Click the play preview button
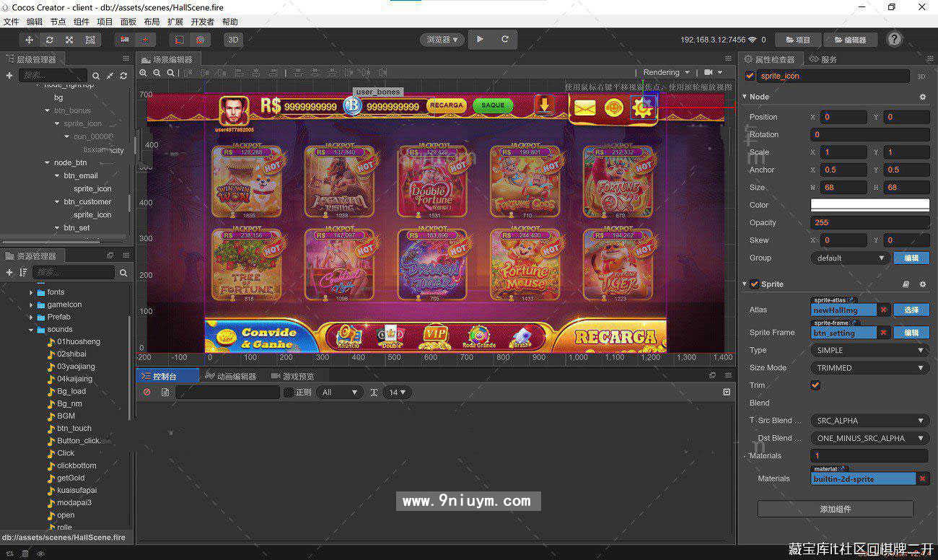938x560 pixels. point(480,40)
